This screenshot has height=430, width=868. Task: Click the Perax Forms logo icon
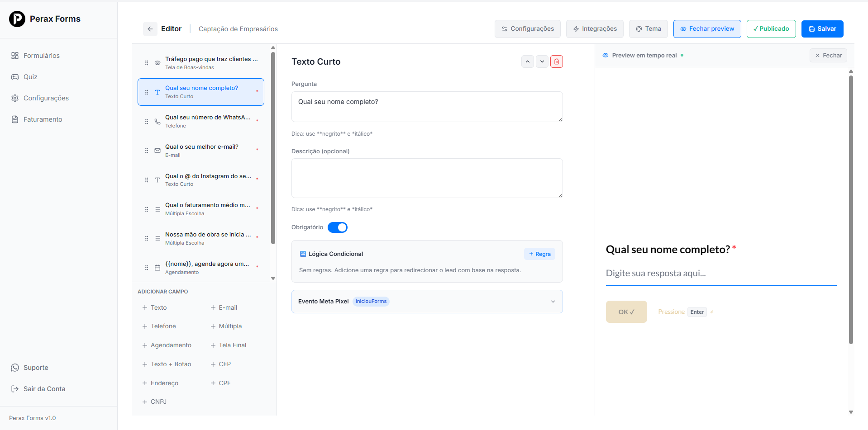17,19
